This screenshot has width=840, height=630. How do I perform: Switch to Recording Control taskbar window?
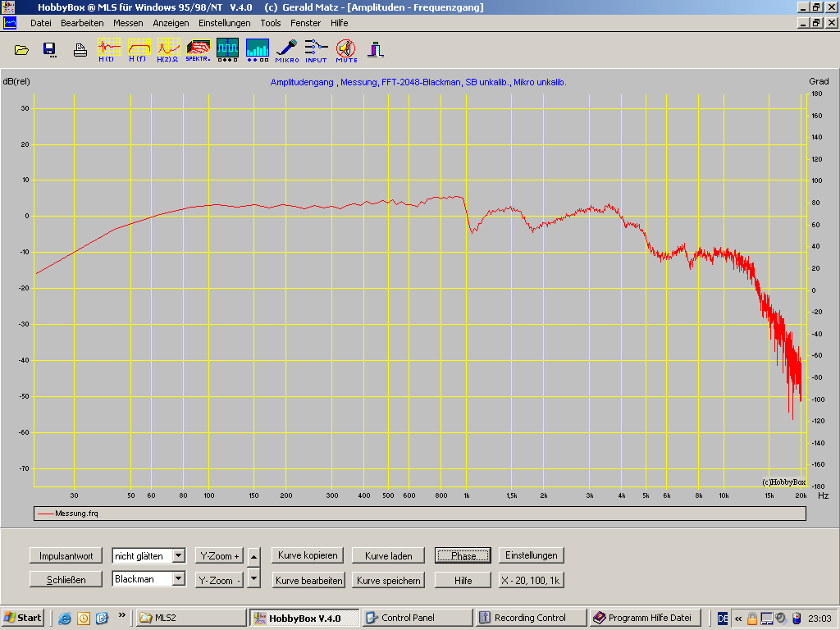[x=532, y=618]
